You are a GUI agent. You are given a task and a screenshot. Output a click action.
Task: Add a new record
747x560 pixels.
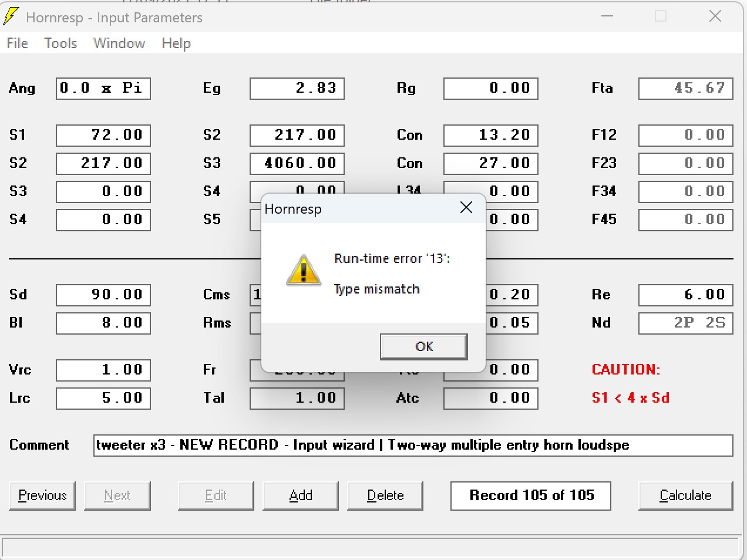(301, 495)
